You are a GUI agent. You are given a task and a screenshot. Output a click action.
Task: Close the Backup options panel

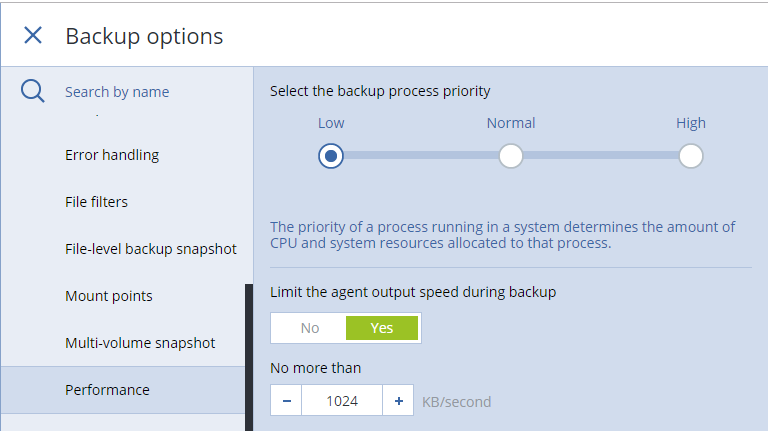33,35
